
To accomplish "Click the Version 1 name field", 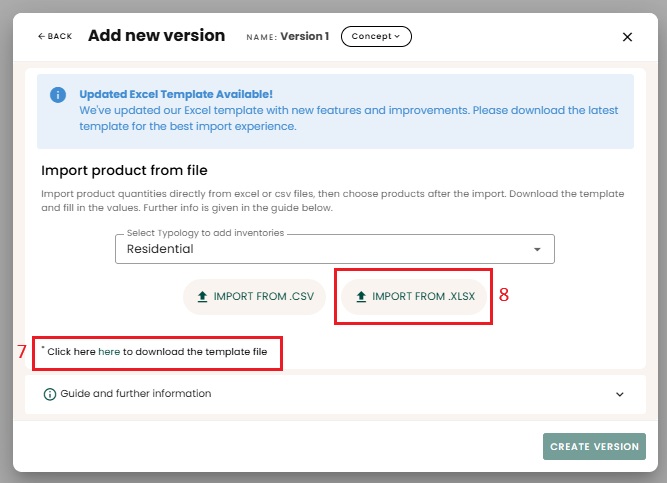I will pos(304,36).
